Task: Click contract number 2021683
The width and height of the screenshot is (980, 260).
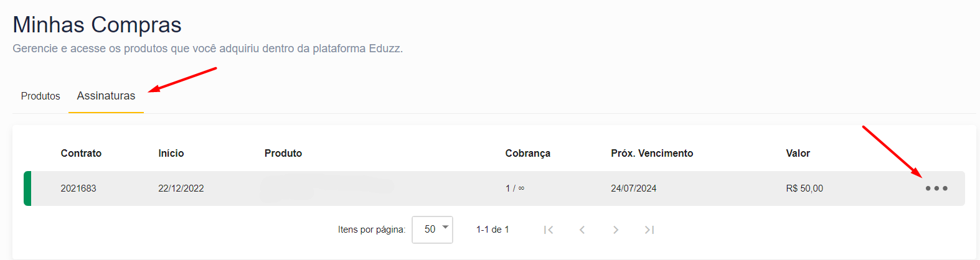Action: click(x=78, y=188)
